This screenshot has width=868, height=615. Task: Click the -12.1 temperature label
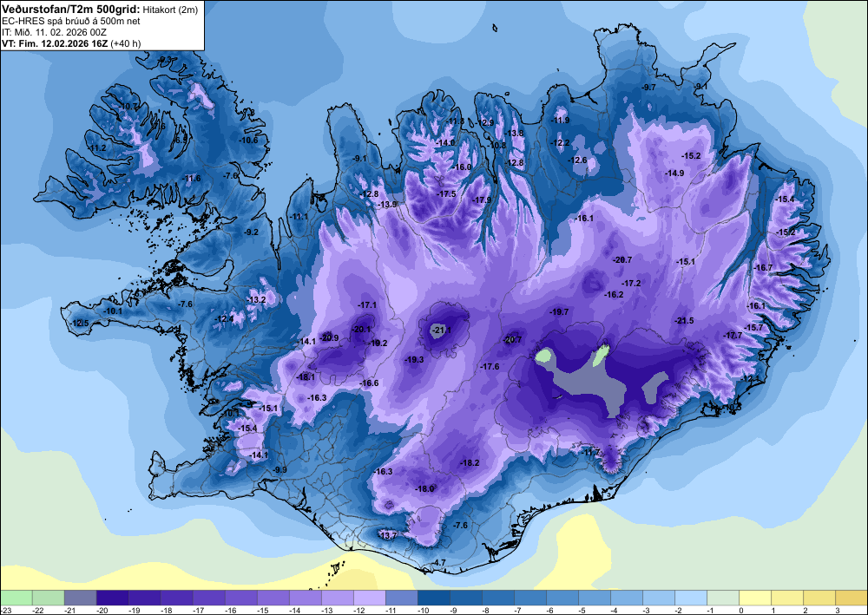click(751, 378)
